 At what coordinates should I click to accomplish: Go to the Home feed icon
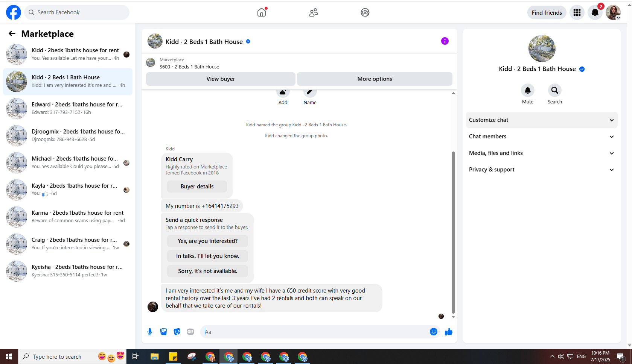[262, 12]
